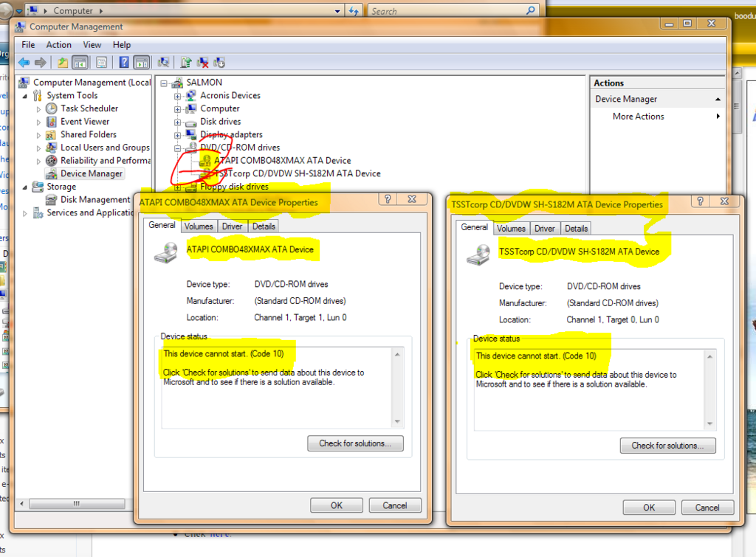Open Event Viewer in the left tree

pos(85,122)
